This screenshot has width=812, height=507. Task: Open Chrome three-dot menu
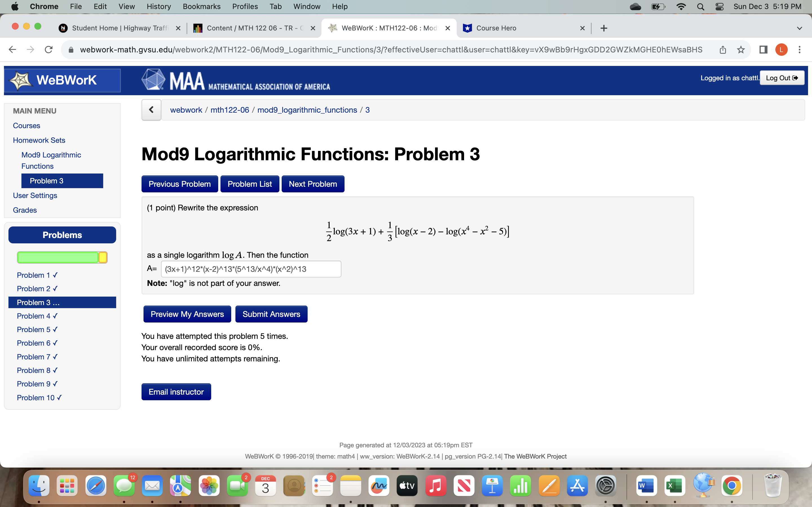click(800, 50)
